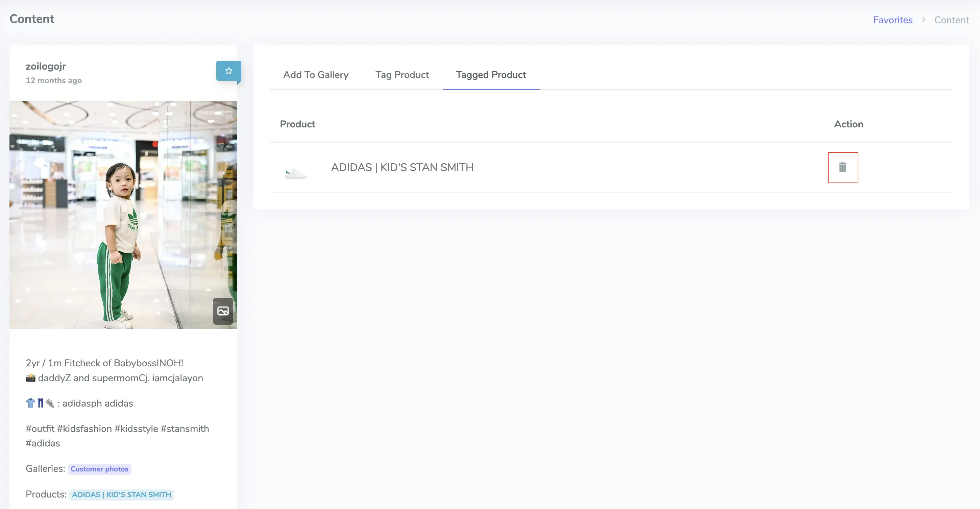Open the Customer photos gallery tag
This screenshot has height=509, width=980.
click(99, 469)
